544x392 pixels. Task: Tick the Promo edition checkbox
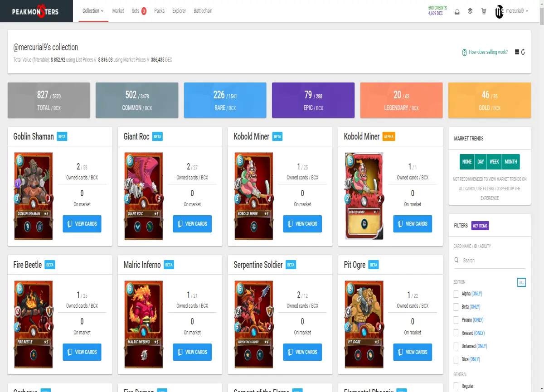457,320
